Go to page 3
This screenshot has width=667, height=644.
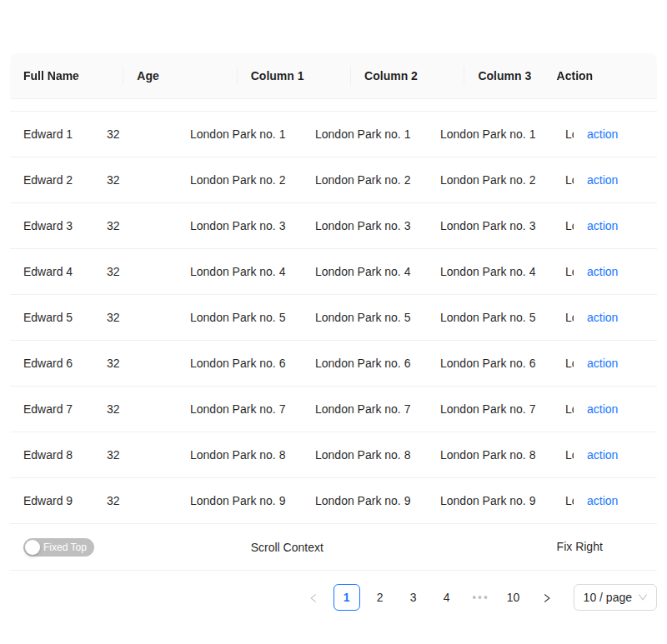(x=414, y=597)
